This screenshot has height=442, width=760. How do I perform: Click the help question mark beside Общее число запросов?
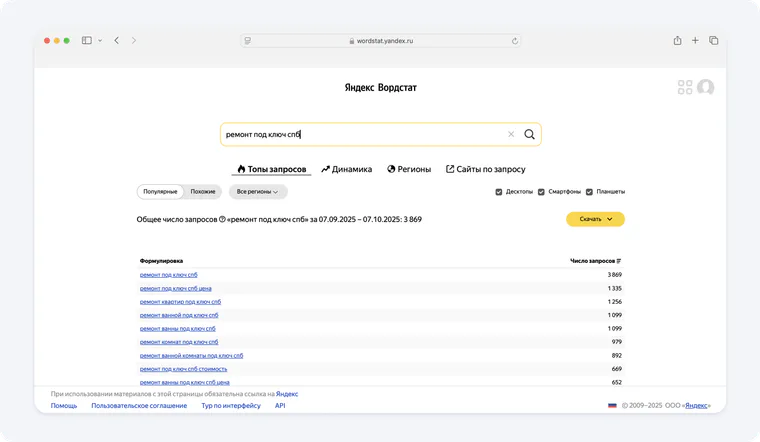222,219
